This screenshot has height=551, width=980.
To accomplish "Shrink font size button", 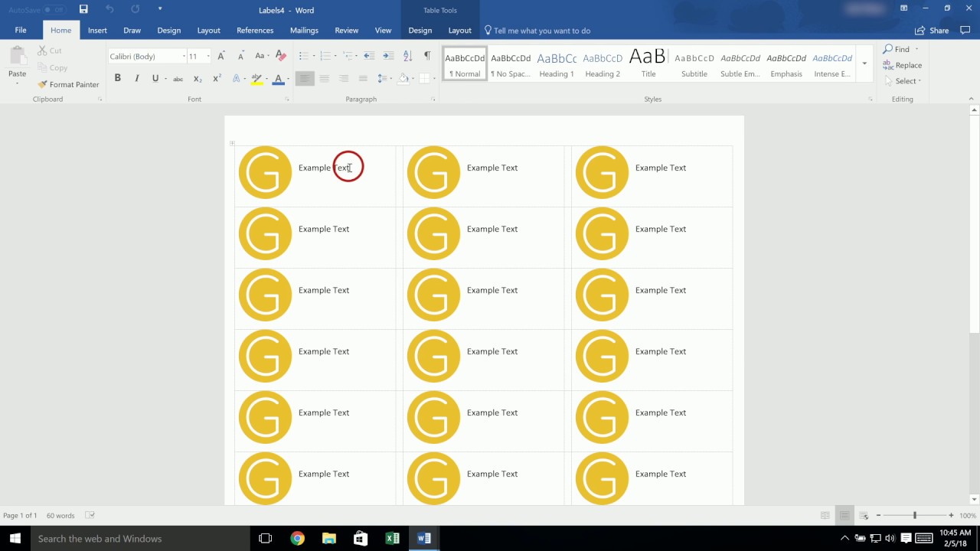I will (x=240, y=56).
